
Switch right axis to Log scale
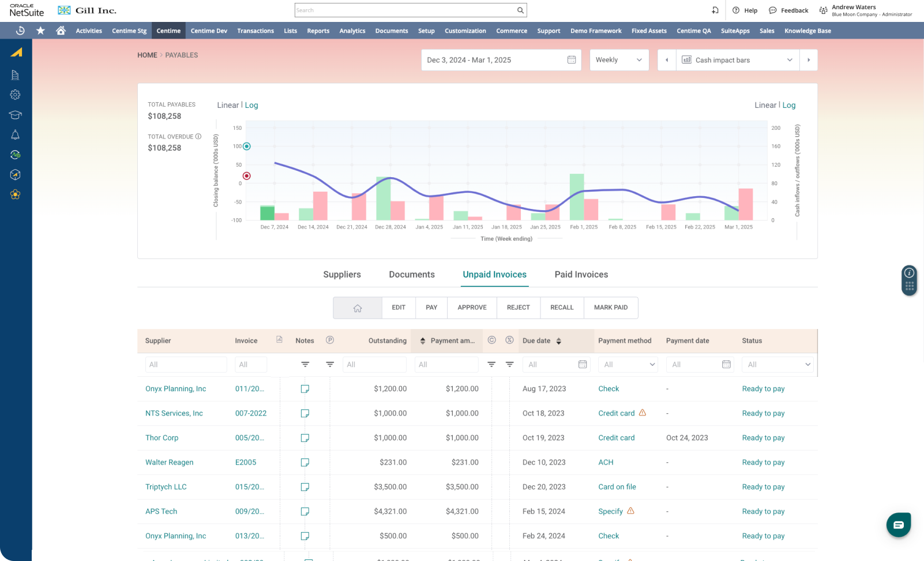point(789,105)
